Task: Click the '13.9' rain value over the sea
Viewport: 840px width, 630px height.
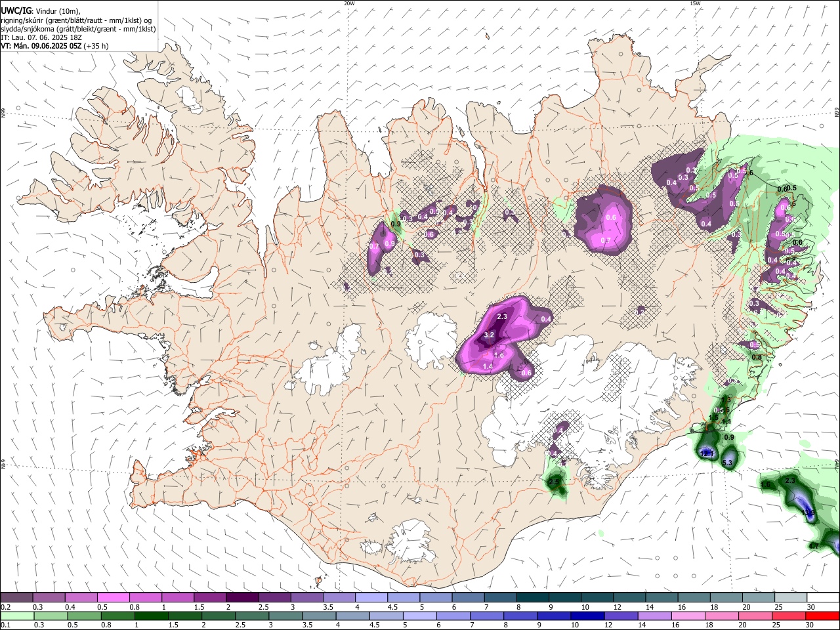Action: (x=808, y=513)
